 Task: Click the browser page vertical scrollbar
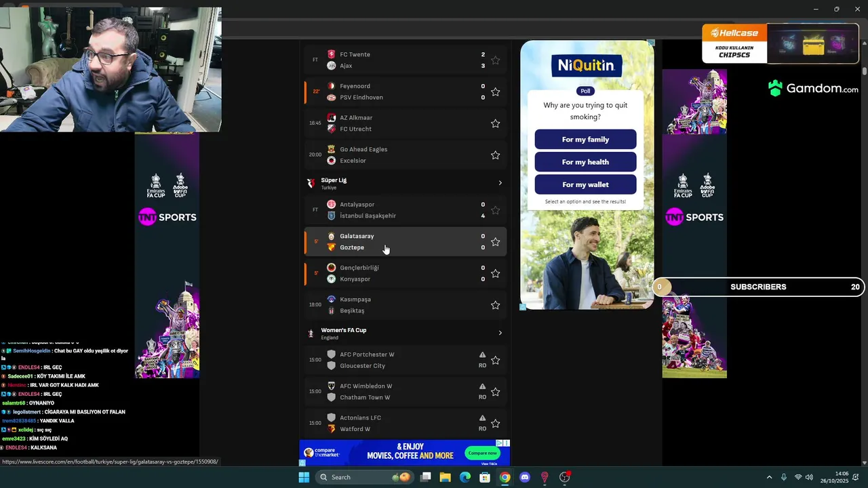(x=865, y=71)
